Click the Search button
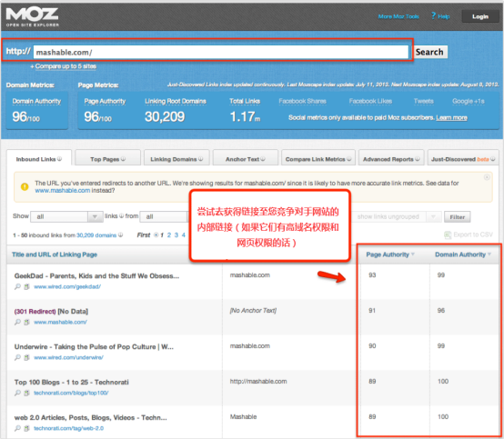 coord(429,52)
